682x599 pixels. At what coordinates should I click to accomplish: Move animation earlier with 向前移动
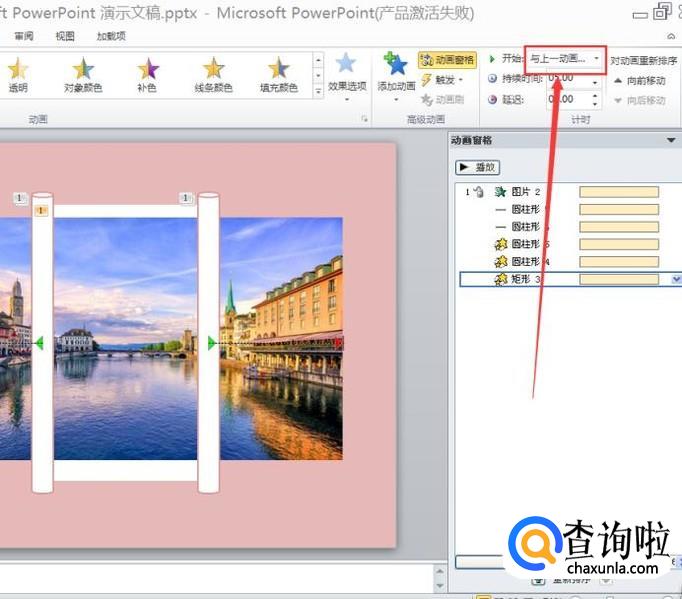[640, 80]
